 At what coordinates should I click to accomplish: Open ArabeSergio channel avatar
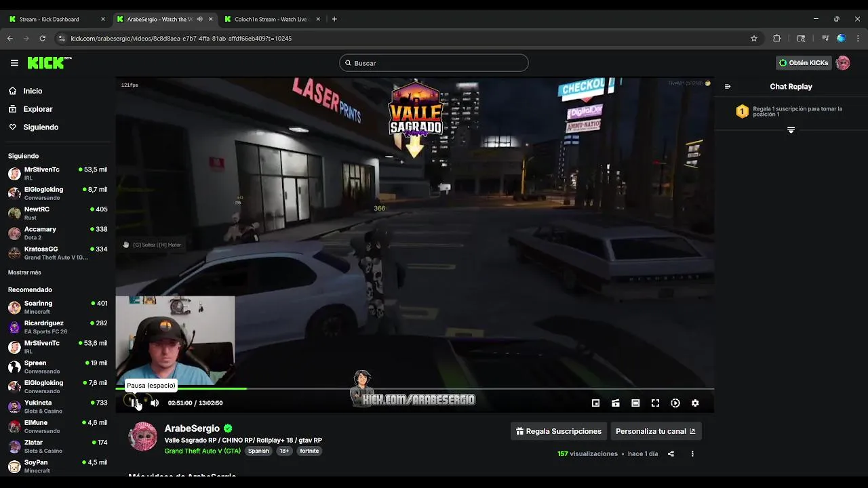click(x=143, y=437)
